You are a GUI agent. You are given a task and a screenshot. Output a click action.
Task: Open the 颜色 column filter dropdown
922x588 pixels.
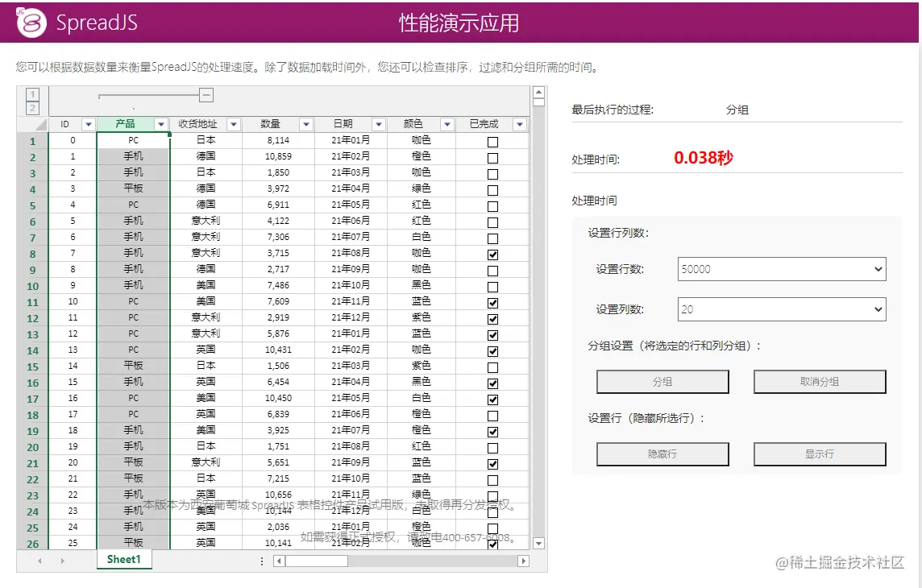[446, 124]
